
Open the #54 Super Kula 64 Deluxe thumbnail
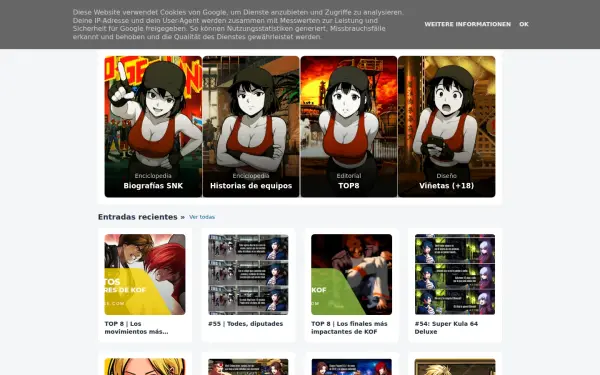(455, 274)
